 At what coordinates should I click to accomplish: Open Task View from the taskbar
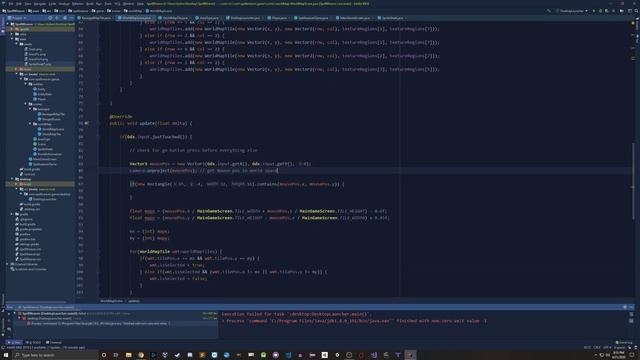click(116, 355)
